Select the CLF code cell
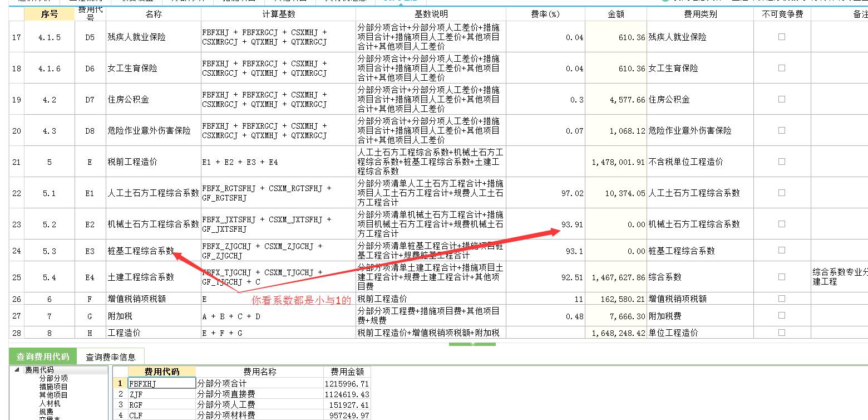 [162, 415]
